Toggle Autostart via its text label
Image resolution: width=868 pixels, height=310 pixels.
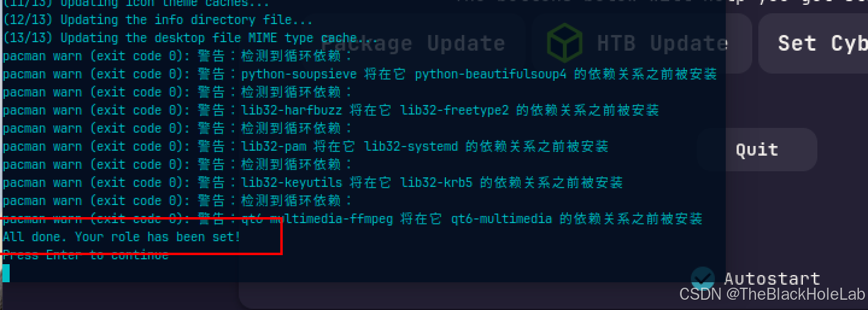coord(772,279)
